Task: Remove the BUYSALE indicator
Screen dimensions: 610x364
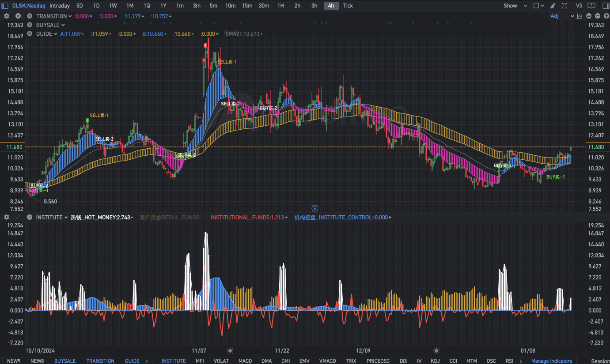Action: click(x=30, y=25)
